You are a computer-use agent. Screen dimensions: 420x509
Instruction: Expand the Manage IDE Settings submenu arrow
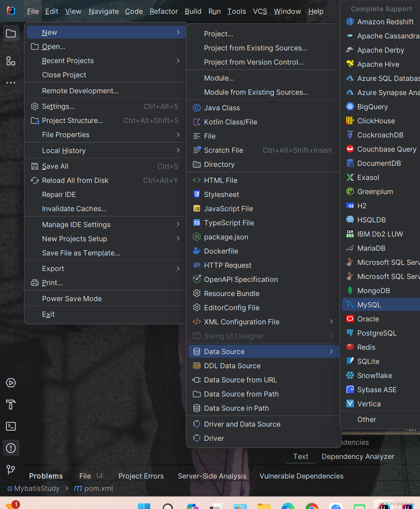[x=178, y=224]
